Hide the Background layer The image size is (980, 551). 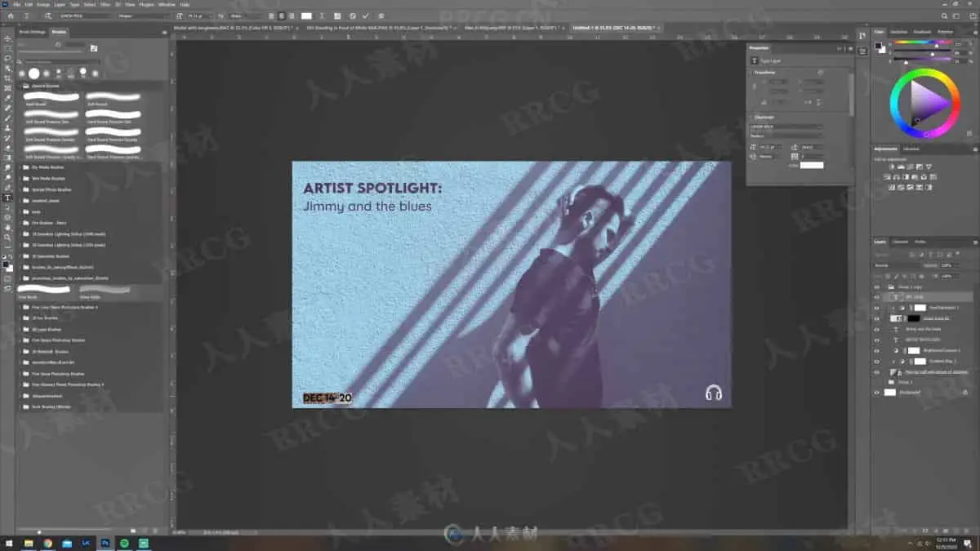876,393
